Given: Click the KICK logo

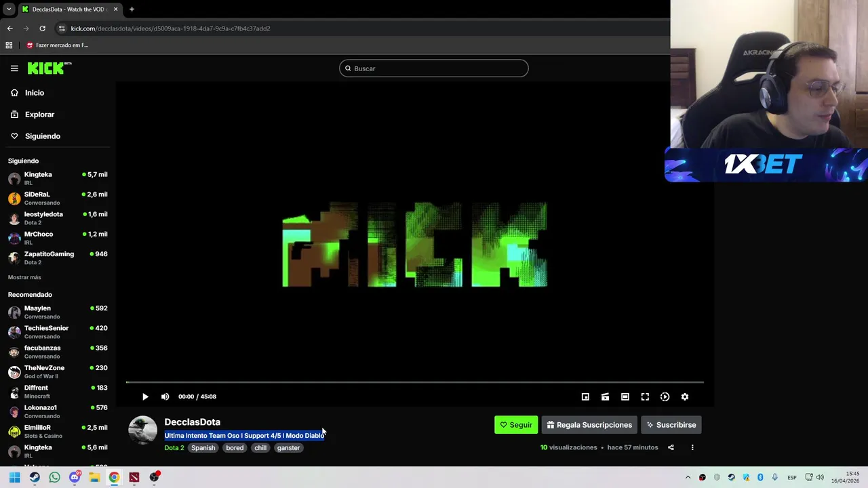Looking at the screenshot, I should tap(50, 68).
